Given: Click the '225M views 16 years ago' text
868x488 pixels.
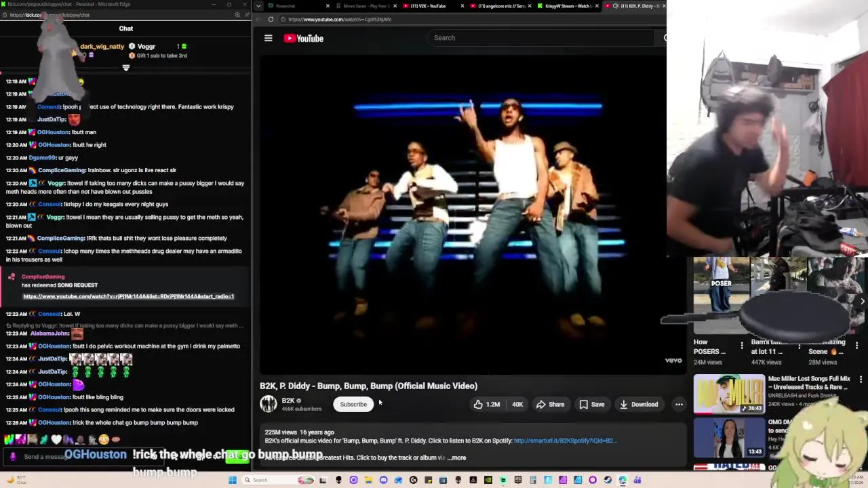Looking at the screenshot, I should coord(299,432).
